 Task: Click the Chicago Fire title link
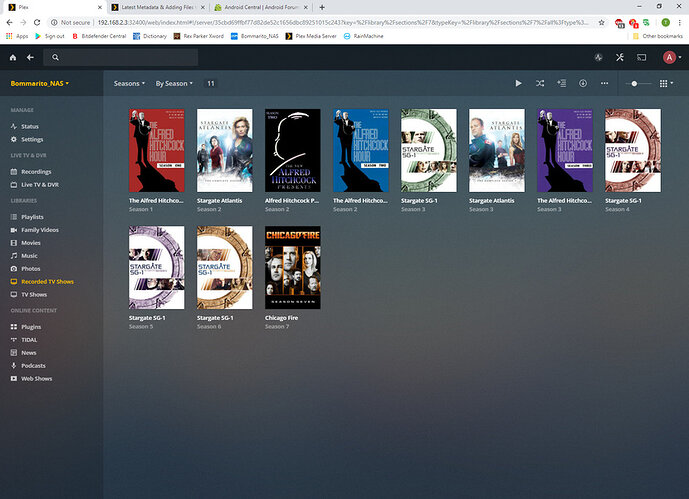(281, 318)
